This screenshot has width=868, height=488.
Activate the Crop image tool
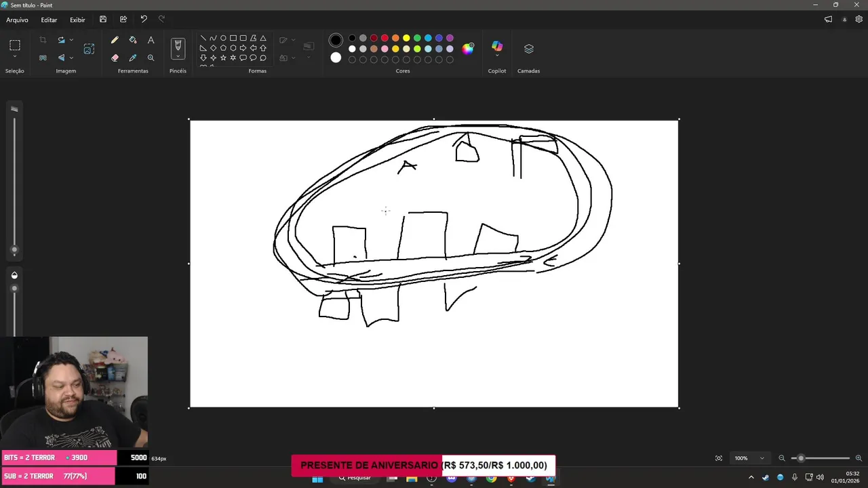click(x=43, y=40)
